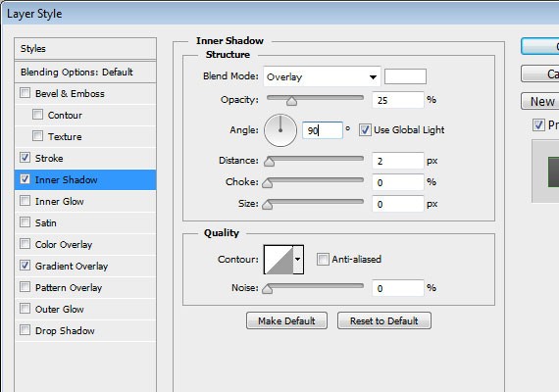
Task: Click the Reset to Default button
Action: coord(384,320)
